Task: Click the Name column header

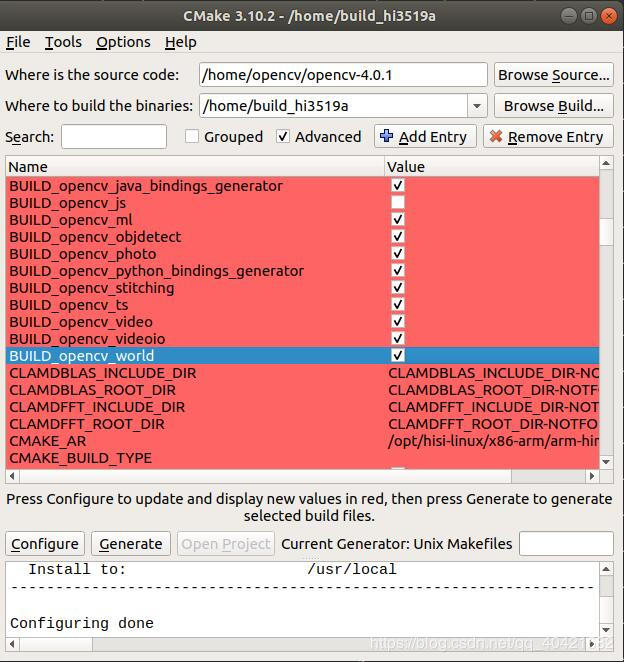Action: click(195, 167)
